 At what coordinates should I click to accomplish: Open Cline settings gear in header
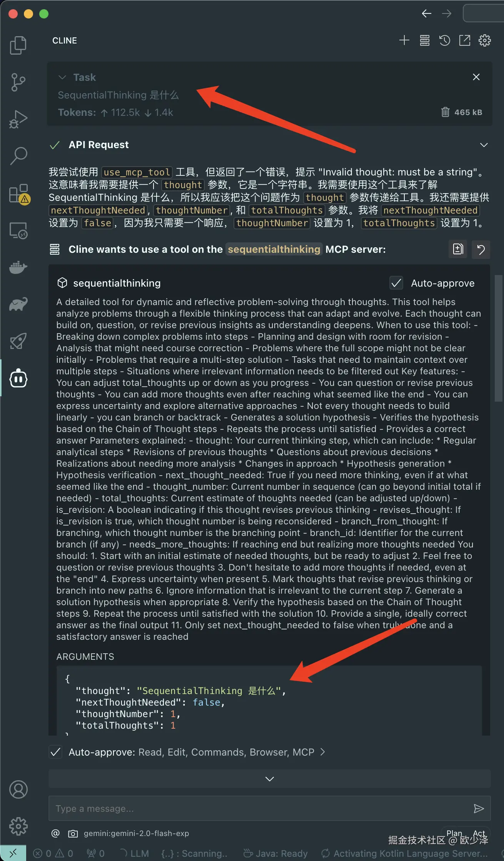pyautogui.click(x=485, y=40)
